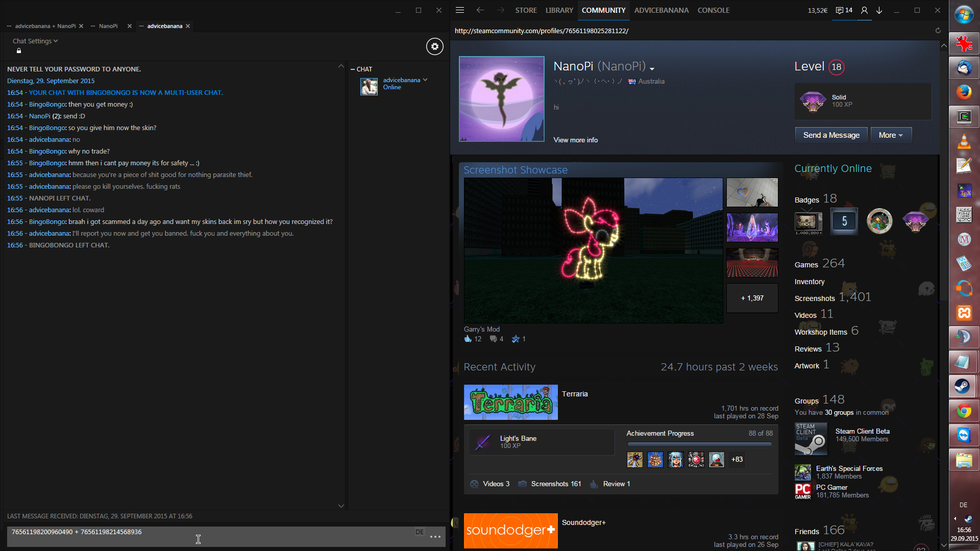Open the LIBRARY menu

(559, 10)
